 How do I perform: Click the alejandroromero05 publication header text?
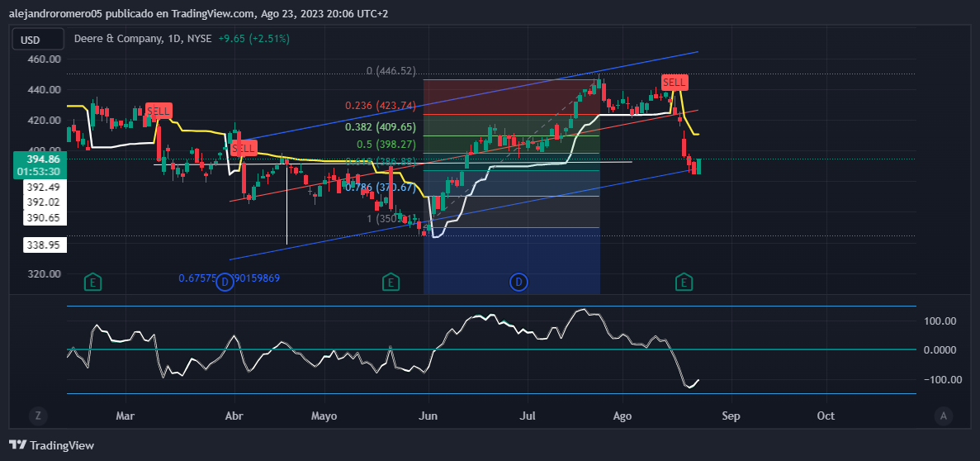198,14
